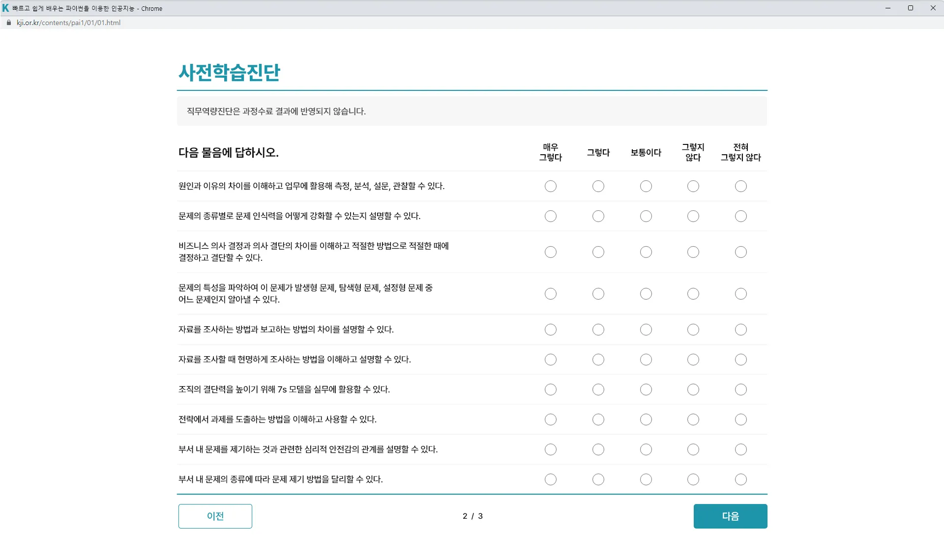This screenshot has width=944, height=560.
Task: Maximize the Chrome window
Action: pyautogui.click(x=910, y=8)
